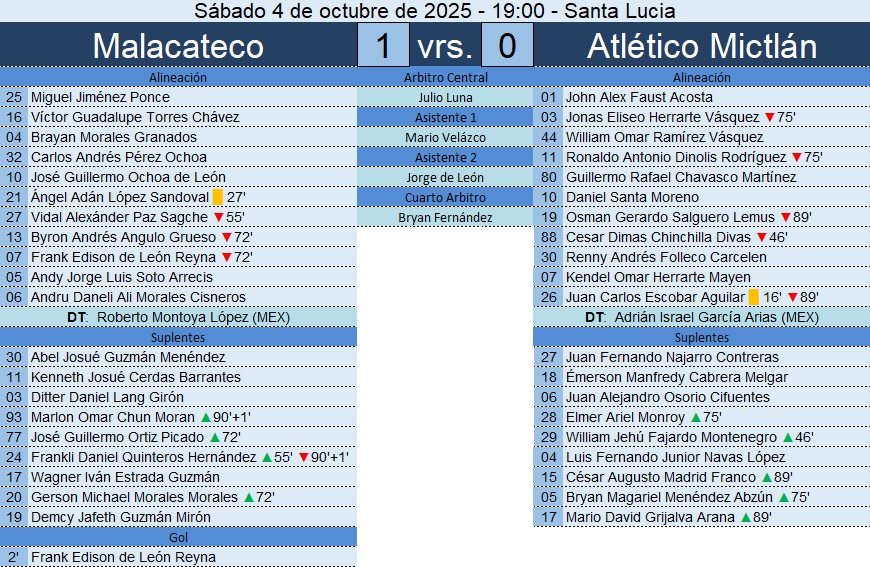Viewport: 870px width, 567px height.
Task: Click red arrow for Cesar Dimas Chinchilla Divas
Action: pyautogui.click(x=761, y=237)
